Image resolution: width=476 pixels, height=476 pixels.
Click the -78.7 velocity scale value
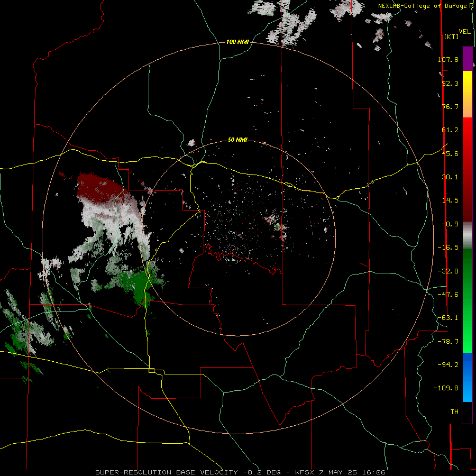[448, 342]
